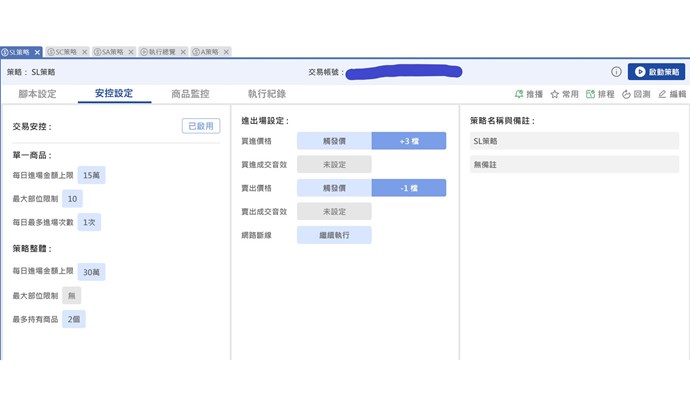Click the 回測 backtest icon
Viewport: 690px width, 406px height.
[626, 94]
